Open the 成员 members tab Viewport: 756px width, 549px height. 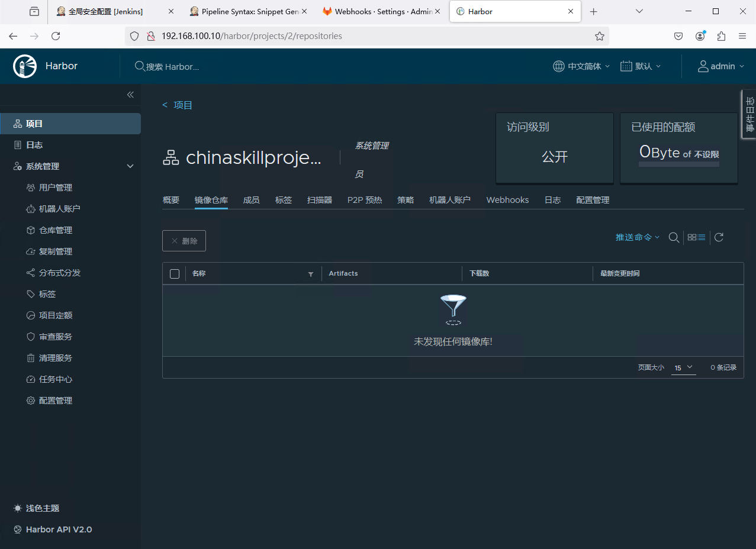(251, 200)
